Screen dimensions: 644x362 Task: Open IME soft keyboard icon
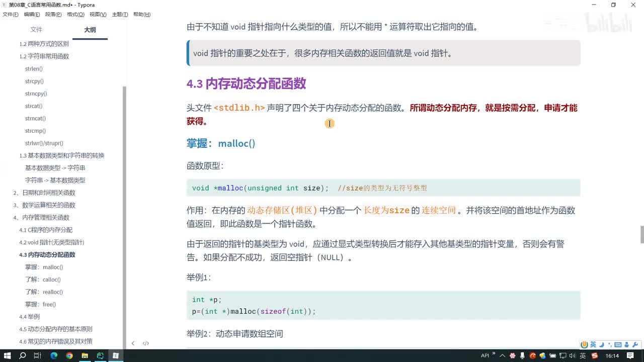click(x=618, y=344)
